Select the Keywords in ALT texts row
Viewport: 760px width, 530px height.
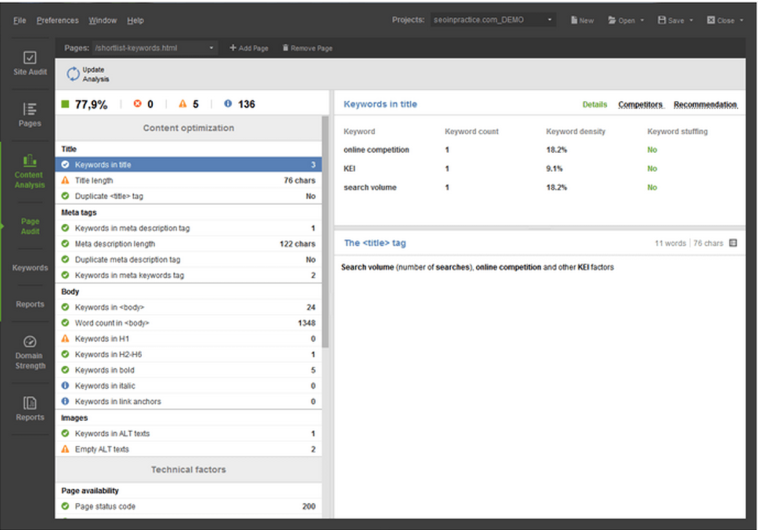pos(189,433)
